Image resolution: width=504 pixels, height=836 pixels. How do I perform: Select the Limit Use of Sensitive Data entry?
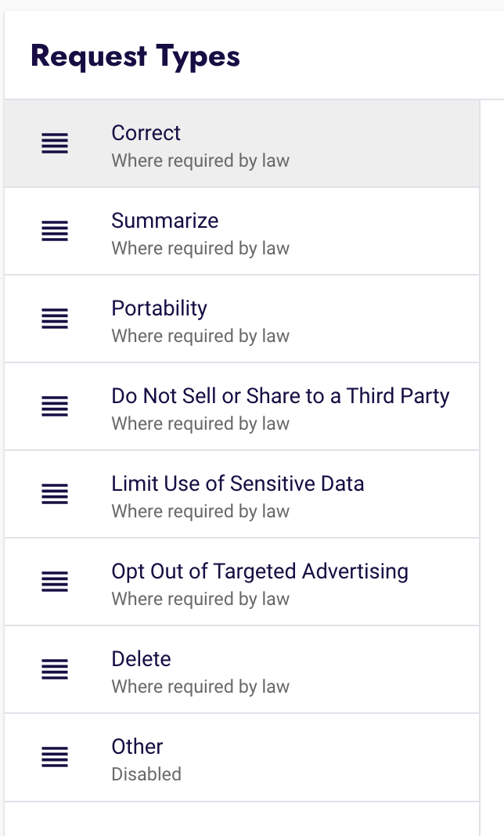(237, 484)
